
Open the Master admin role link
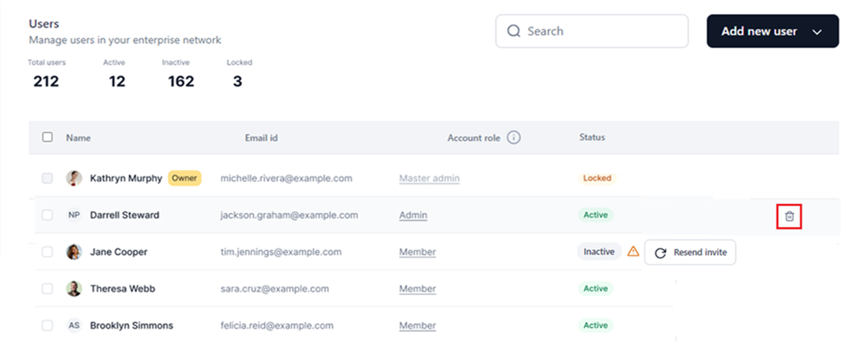pyautogui.click(x=429, y=178)
